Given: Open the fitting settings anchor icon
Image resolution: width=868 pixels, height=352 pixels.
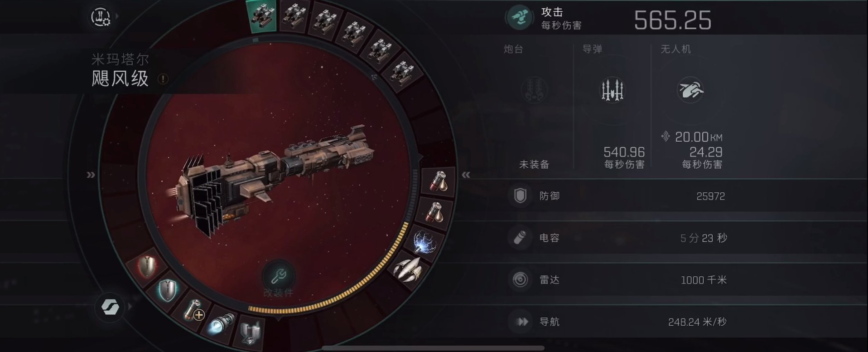Looking at the screenshot, I should (x=101, y=17).
